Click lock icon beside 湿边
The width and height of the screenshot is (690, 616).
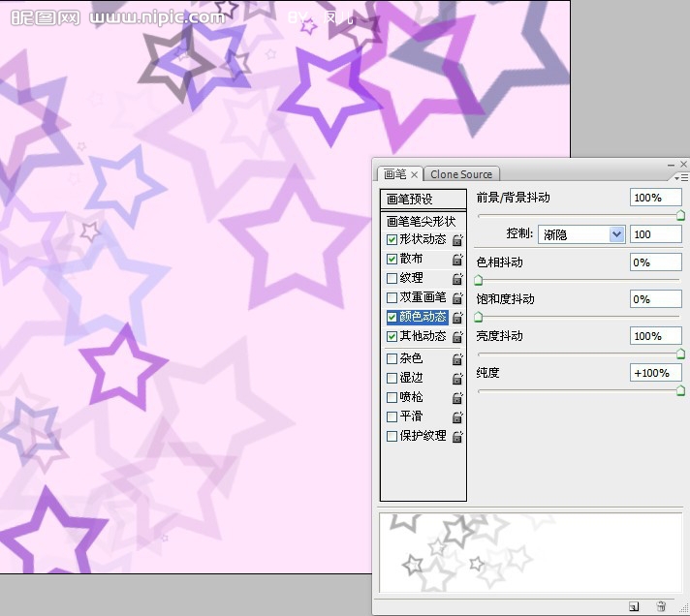(457, 379)
